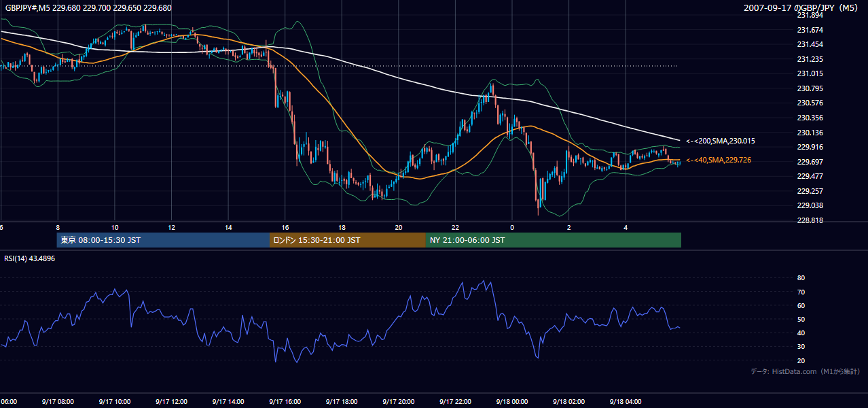Click price axis value 229.697
868x408 pixels.
coord(810,162)
